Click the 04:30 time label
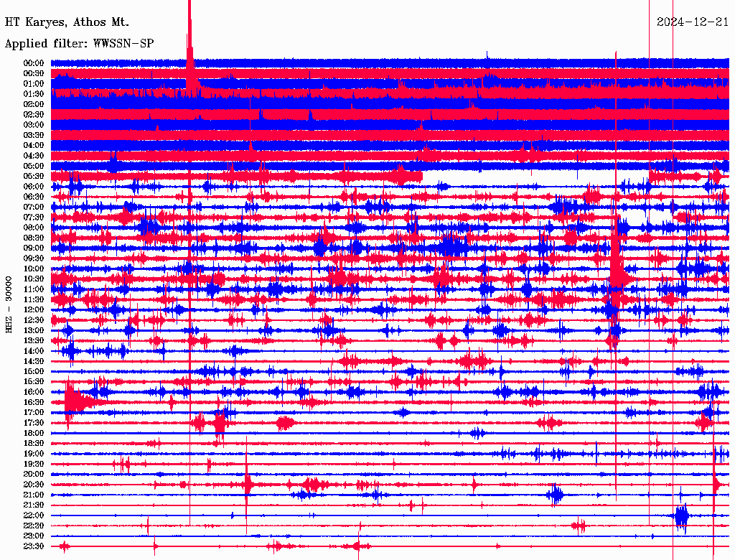735x560 pixels. tap(34, 156)
